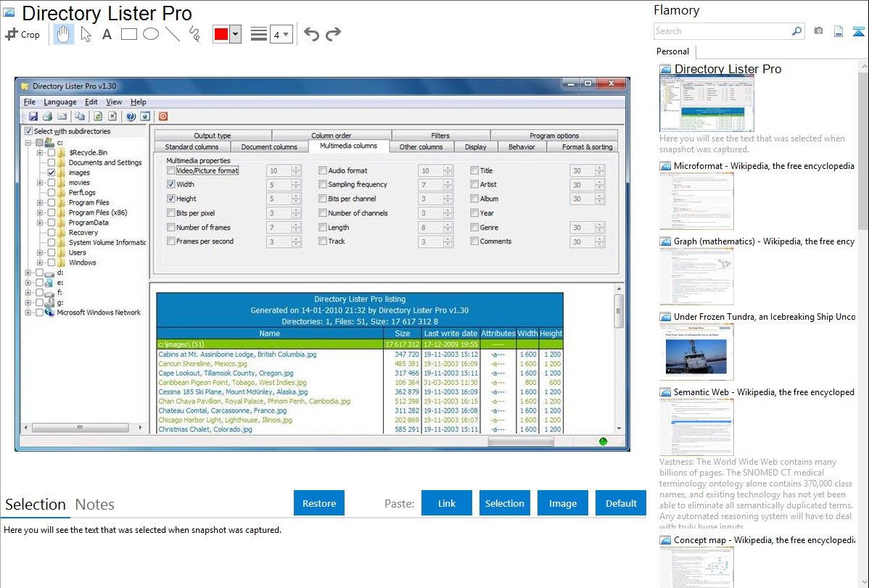Open the line width dropdown showing 4
The image size is (869, 588).
coord(281,35)
